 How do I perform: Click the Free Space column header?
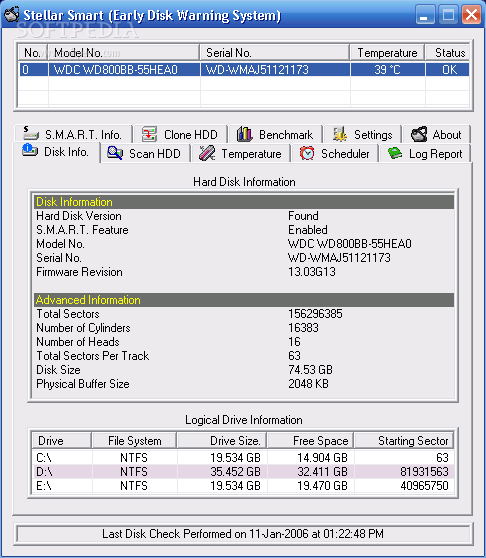click(x=310, y=441)
